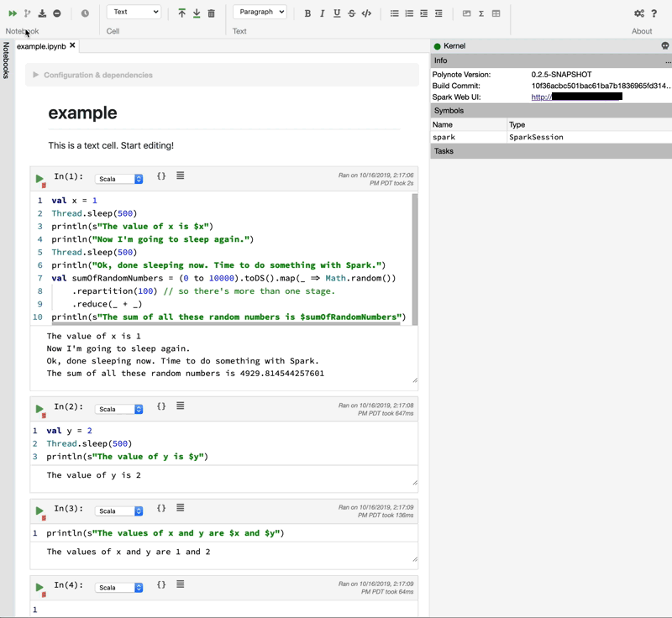672x618 pixels.
Task: Delete the cell with the trash icon
Action: click(212, 13)
